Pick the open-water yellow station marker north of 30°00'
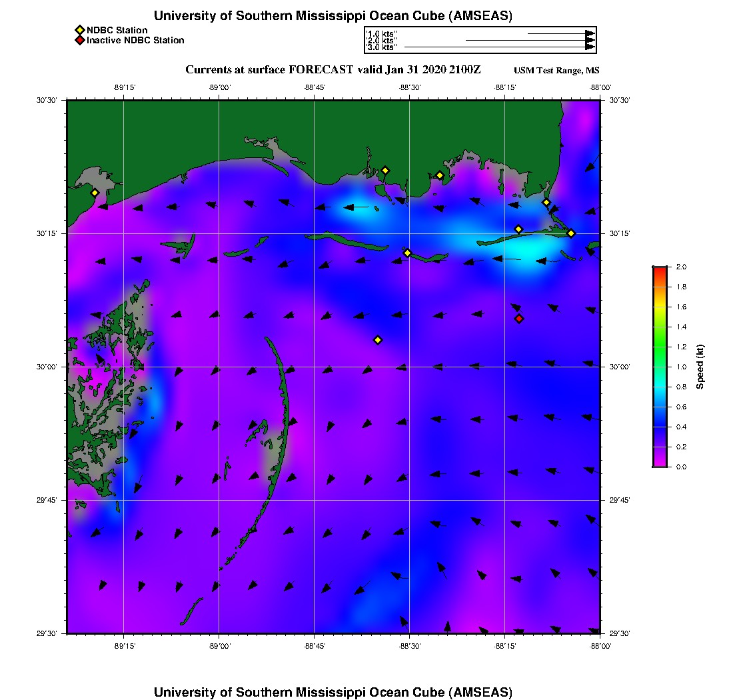 pos(378,340)
